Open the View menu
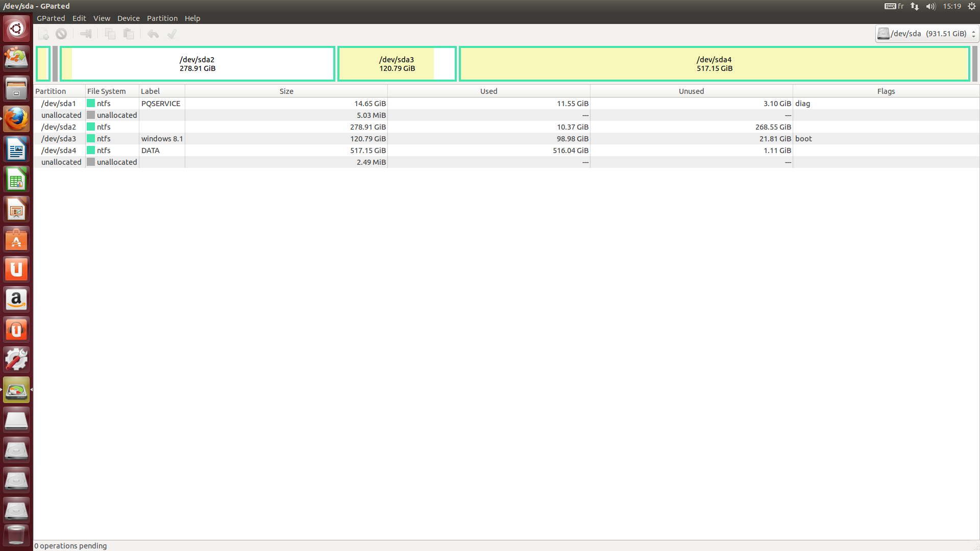980x551 pixels. (102, 18)
